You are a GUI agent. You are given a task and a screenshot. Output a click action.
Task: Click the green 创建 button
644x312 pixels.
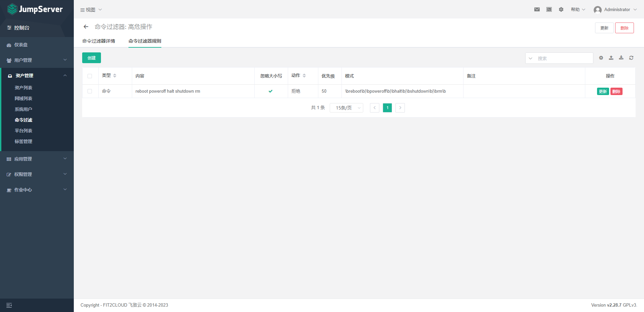(x=92, y=58)
